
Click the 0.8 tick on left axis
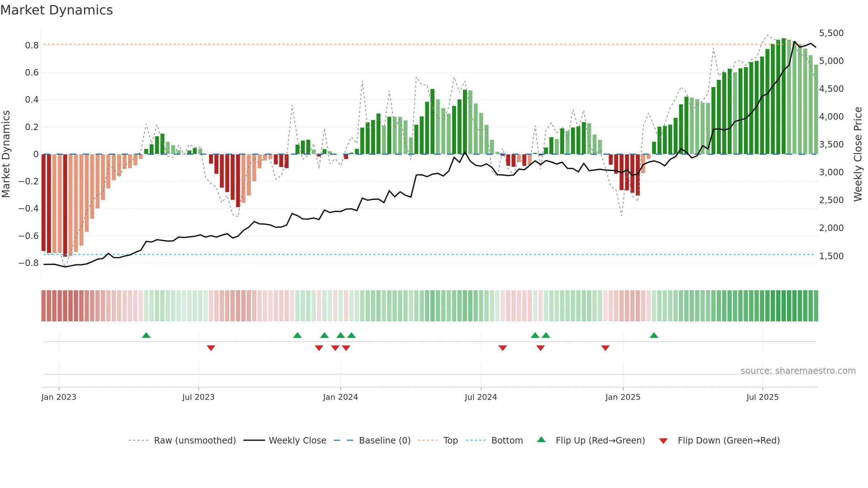32,45
